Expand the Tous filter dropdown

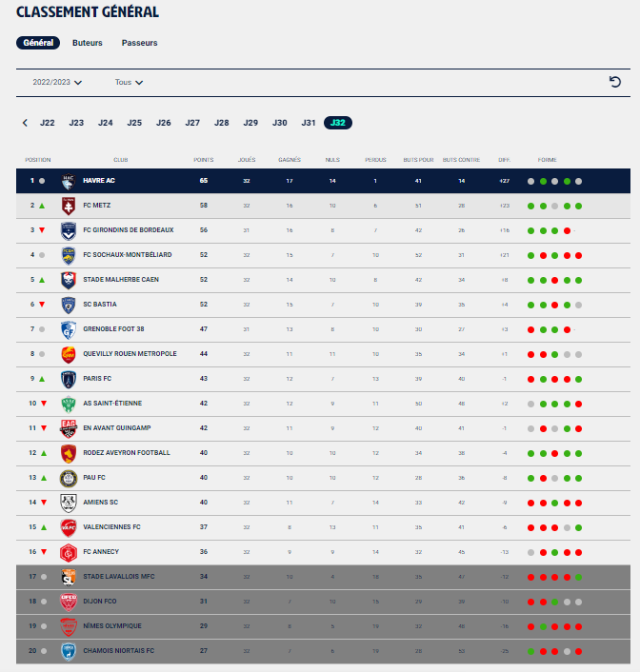129,82
